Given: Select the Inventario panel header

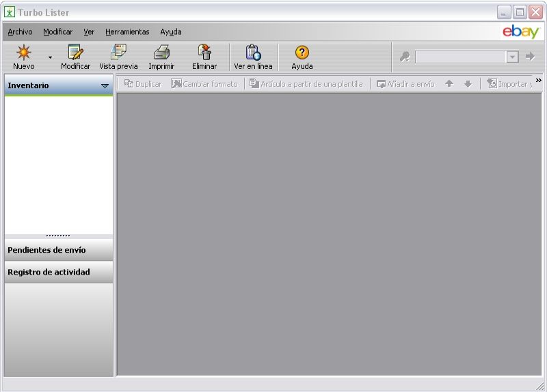Looking at the screenshot, I should [59, 85].
